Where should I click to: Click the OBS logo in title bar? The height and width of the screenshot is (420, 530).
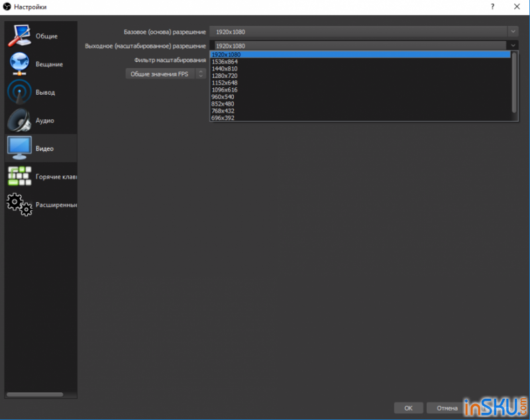[7, 7]
